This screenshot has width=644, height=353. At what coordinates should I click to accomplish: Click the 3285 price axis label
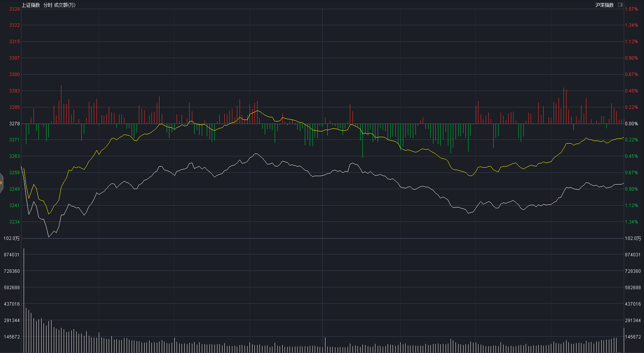[14, 107]
